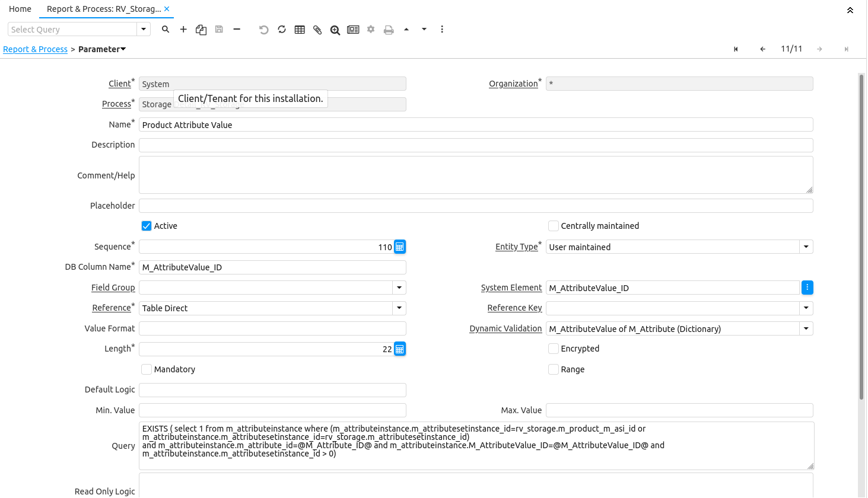The width and height of the screenshot is (868, 498).
Task: Print the record with the printer icon
Action: (x=389, y=29)
